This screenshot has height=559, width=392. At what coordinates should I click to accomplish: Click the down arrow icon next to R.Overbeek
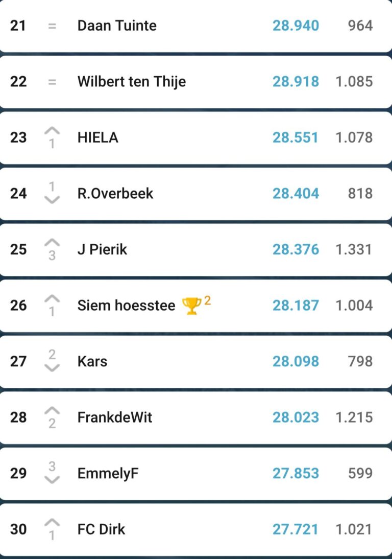click(52, 200)
